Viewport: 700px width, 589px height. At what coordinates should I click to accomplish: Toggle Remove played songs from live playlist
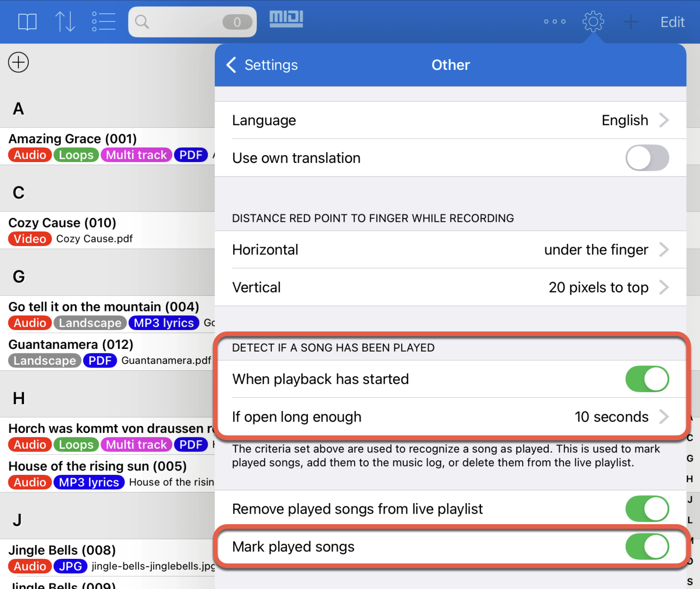(x=647, y=509)
